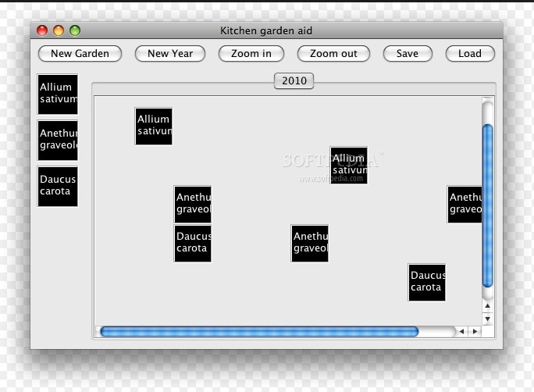Select the Allium sativum tile under the watermark

[x=349, y=166]
